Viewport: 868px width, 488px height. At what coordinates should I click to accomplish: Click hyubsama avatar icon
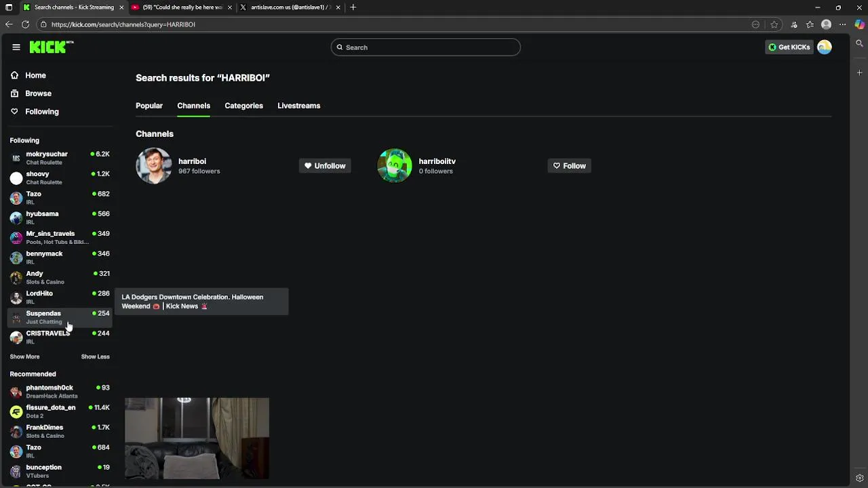pyautogui.click(x=16, y=218)
